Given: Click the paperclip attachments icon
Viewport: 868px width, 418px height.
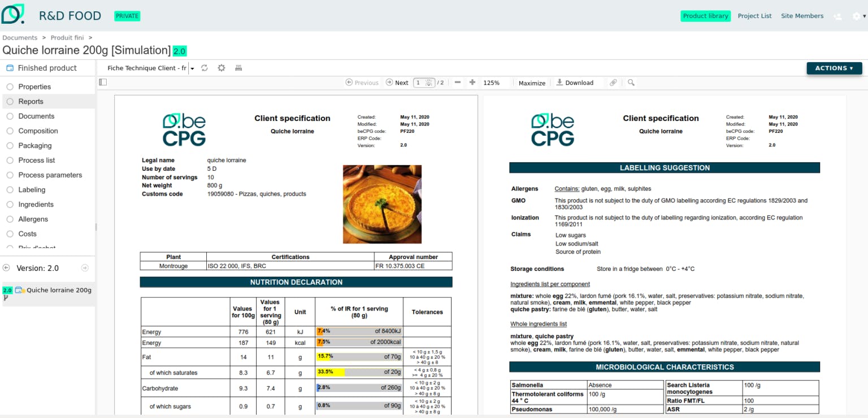Looking at the screenshot, I should pos(613,83).
